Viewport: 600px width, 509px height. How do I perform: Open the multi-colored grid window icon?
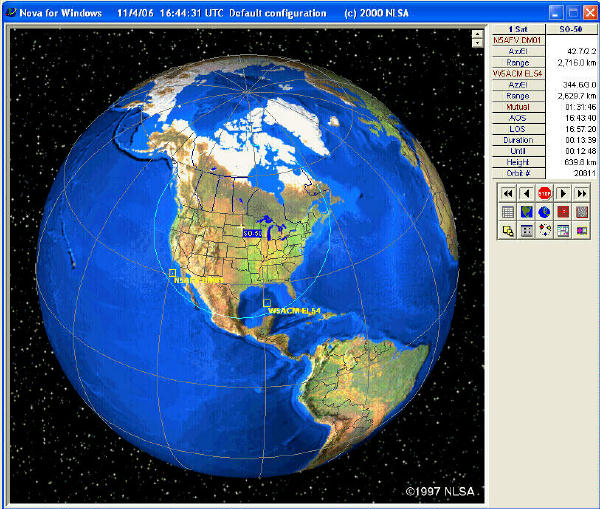click(x=563, y=231)
